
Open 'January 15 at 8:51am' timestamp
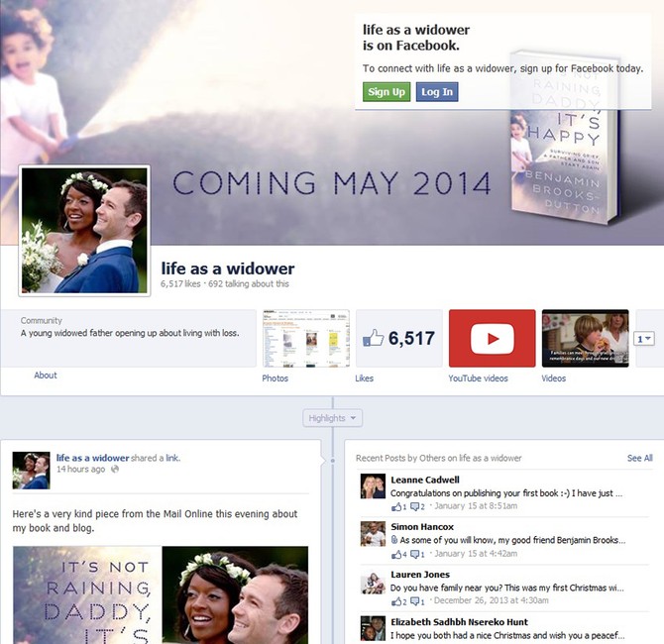(x=476, y=506)
